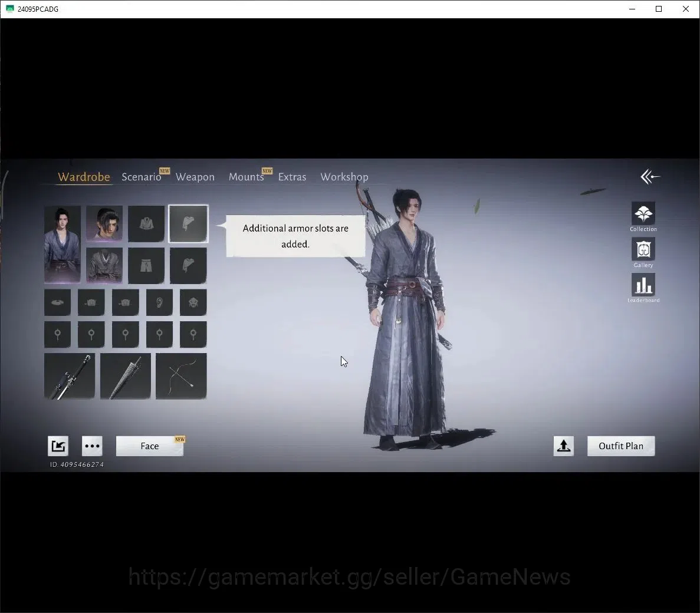This screenshot has height=613, width=700.
Task: Select the upper garment jacket slot
Action: coord(146,223)
